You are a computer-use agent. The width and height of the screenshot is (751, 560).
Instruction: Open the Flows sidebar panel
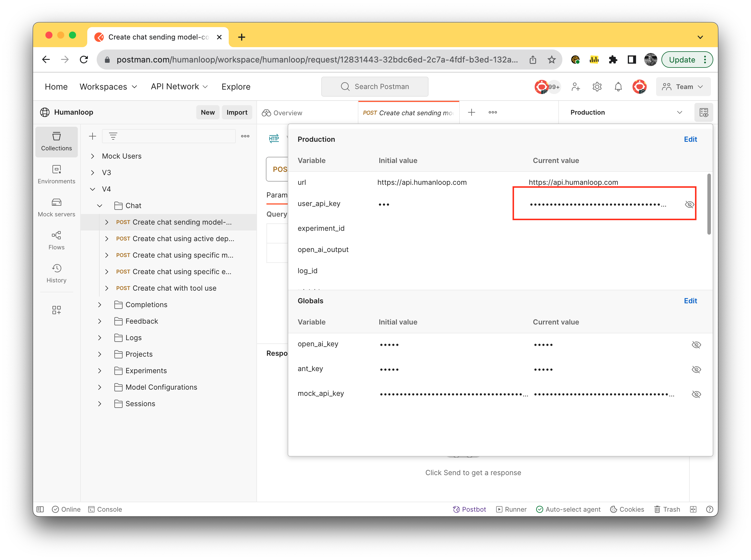[56, 240]
